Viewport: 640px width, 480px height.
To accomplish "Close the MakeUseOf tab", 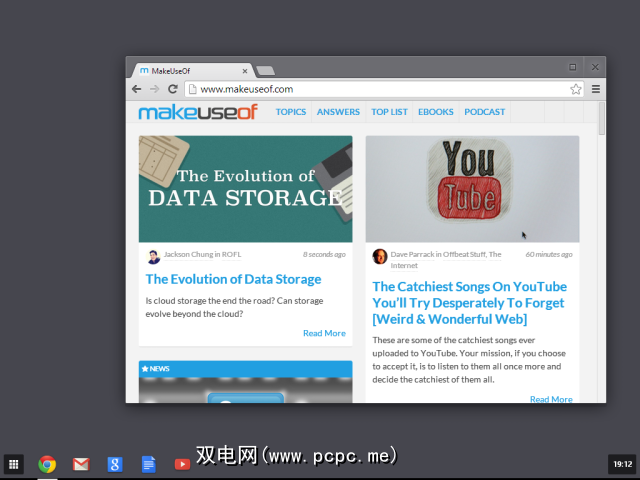I will coord(245,71).
